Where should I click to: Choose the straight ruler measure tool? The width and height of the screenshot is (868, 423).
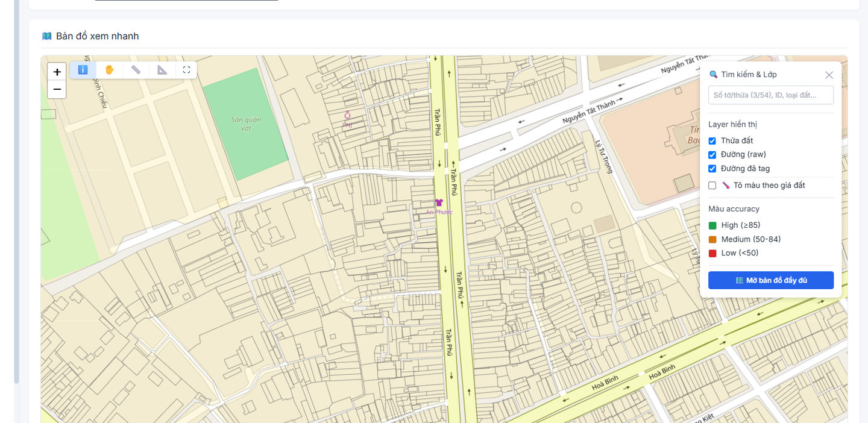click(x=136, y=70)
